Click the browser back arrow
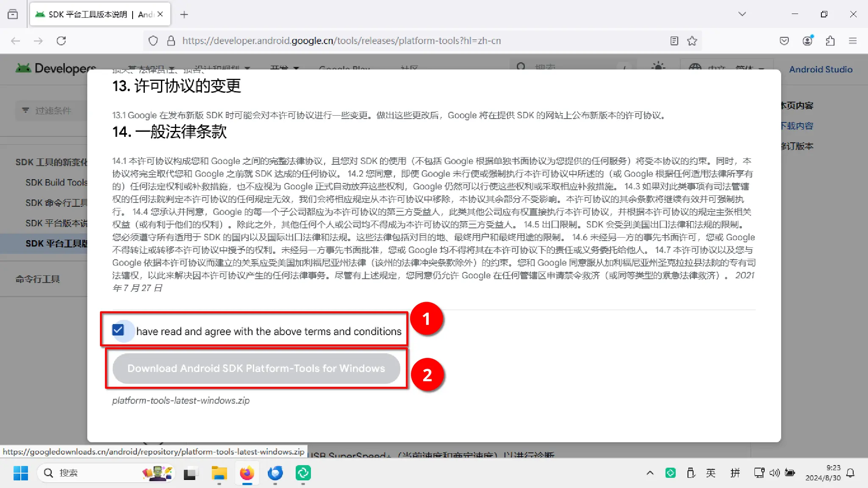868x488 pixels. pos(16,41)
